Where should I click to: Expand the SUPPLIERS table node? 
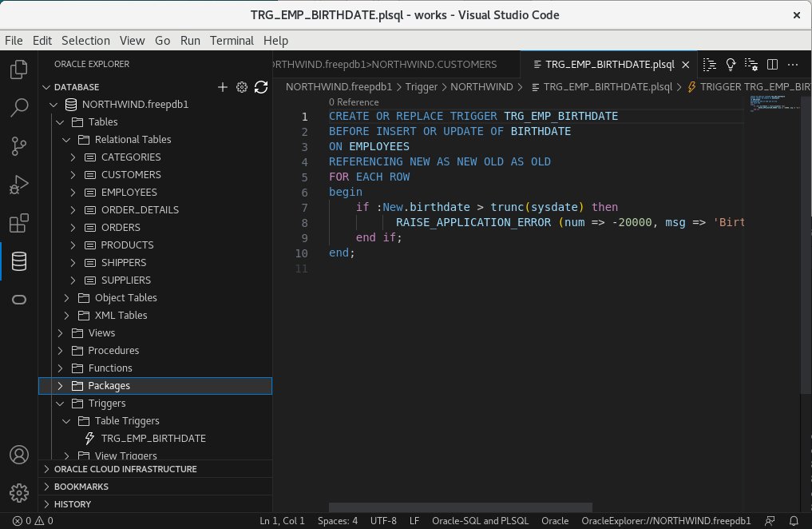tap(73, 280)
